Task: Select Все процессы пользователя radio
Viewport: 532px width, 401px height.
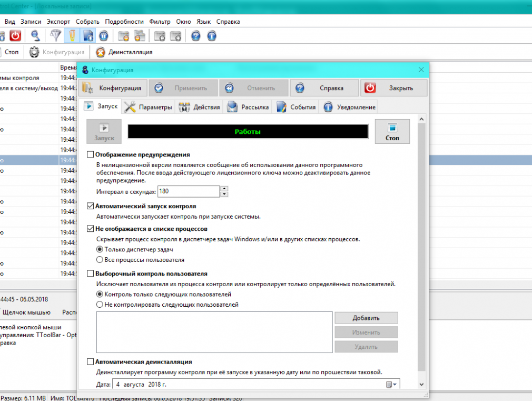Action: coord(100,260)
